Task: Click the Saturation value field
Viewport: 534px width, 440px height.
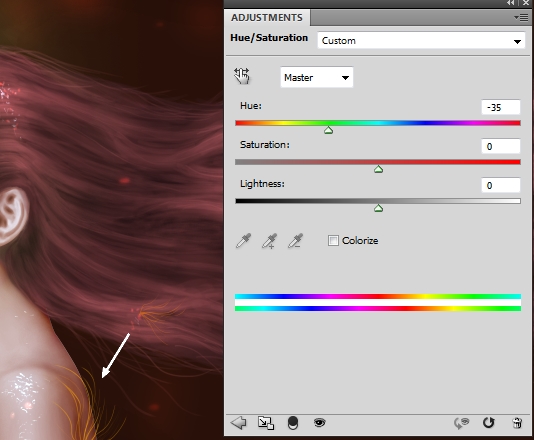Action: pyautogui.click(x=501, y=146)
